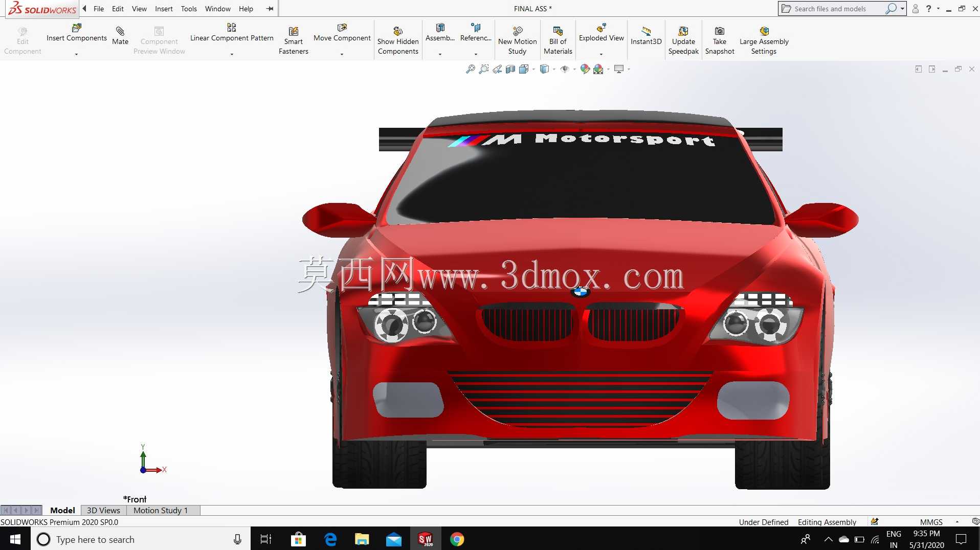Click Hide/Show Items eye icon
The width and height of the screenshot is (980, 550).
(565, 69)
